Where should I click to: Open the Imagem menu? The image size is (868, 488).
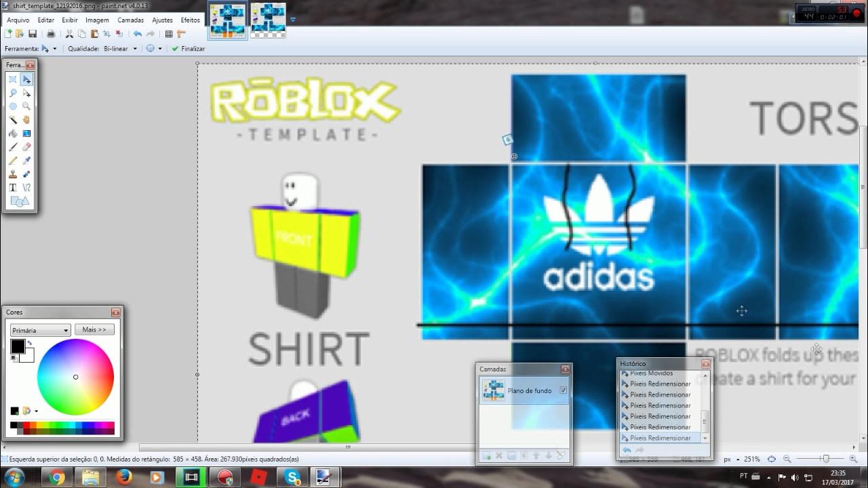tap(97, 20)
